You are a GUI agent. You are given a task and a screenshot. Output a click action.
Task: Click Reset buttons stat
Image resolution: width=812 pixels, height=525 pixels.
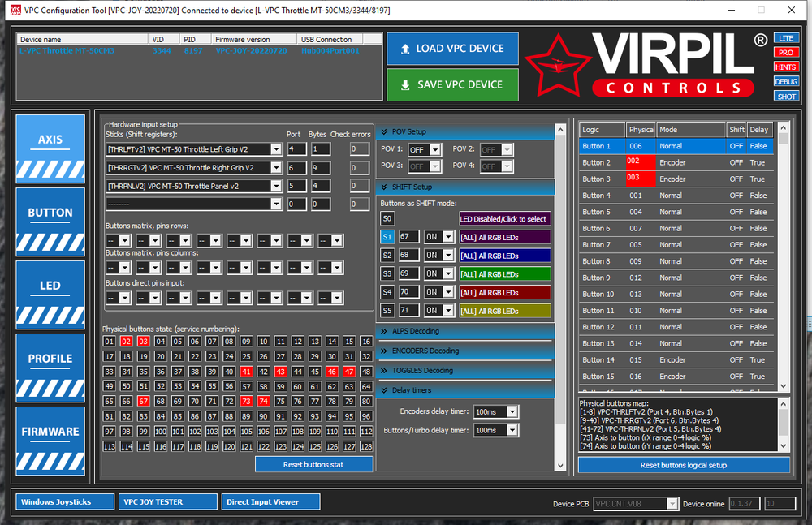click(313, 464)
